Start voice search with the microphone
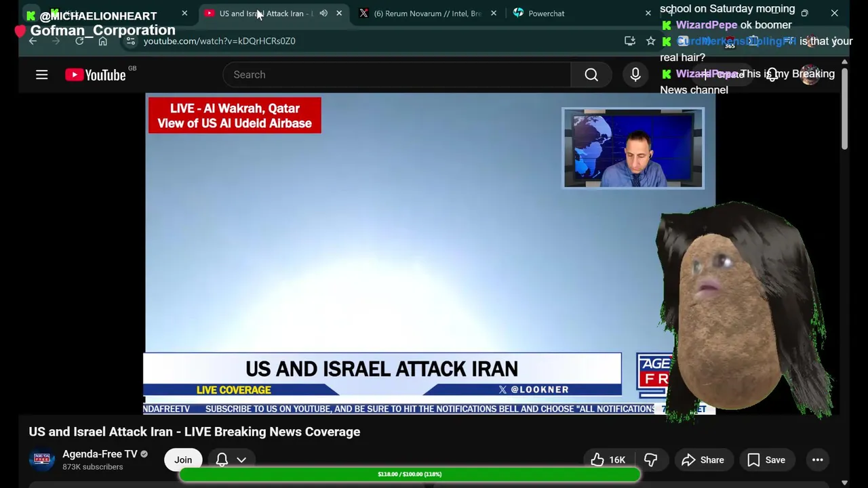 (635, 75)
